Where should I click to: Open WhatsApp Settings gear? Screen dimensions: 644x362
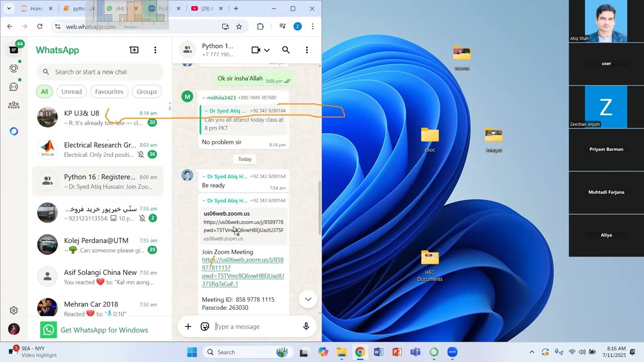pos(14,311)
